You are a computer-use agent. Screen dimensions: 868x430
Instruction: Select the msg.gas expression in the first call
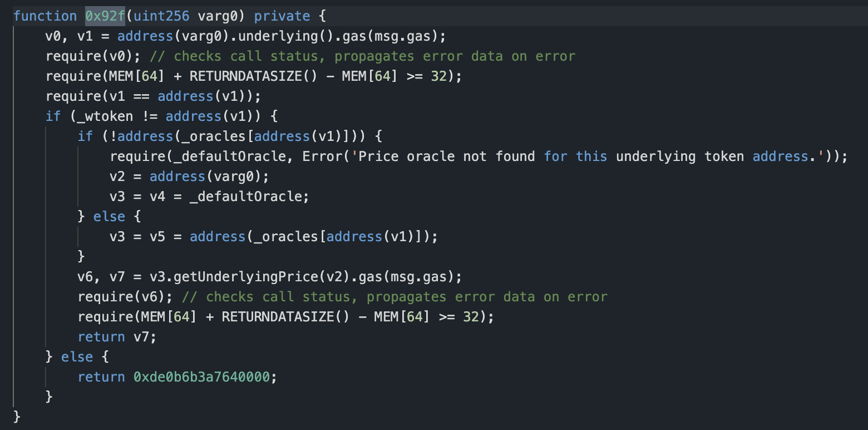pyautogui.click(x=401, y=36)
